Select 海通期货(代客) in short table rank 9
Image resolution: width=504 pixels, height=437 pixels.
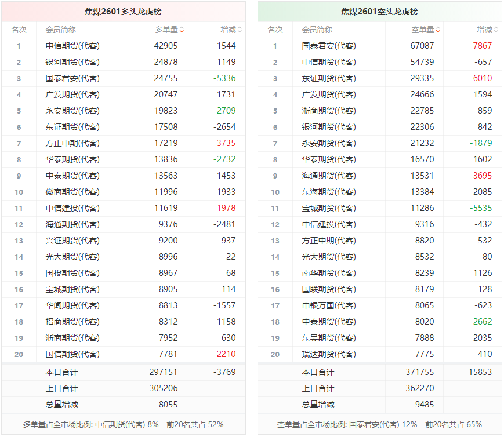[x=329, y=176]
